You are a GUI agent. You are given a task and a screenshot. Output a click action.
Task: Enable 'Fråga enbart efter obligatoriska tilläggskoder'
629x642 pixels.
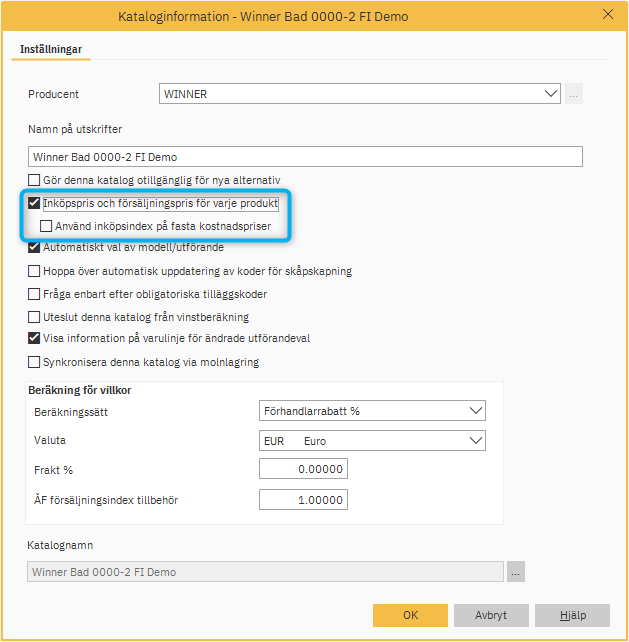click(x=35, y=294)
